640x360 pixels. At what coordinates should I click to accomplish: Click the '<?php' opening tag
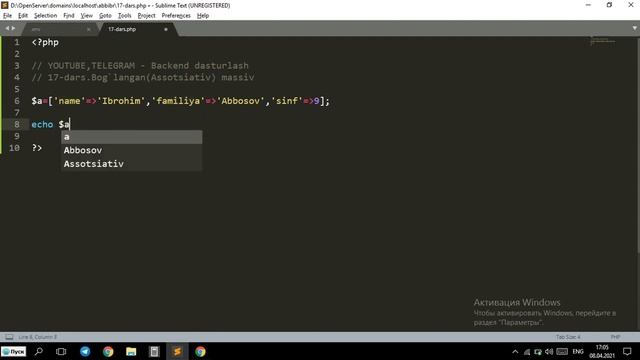pyautogui.click(x=45, y=42)
